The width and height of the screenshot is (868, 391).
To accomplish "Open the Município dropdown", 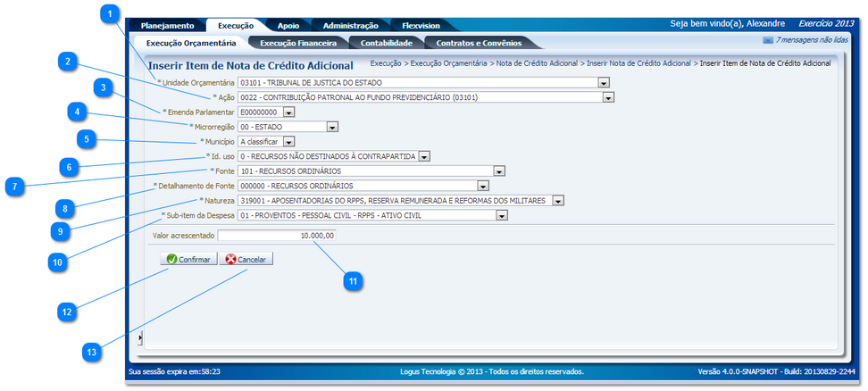I will [288, 141].
